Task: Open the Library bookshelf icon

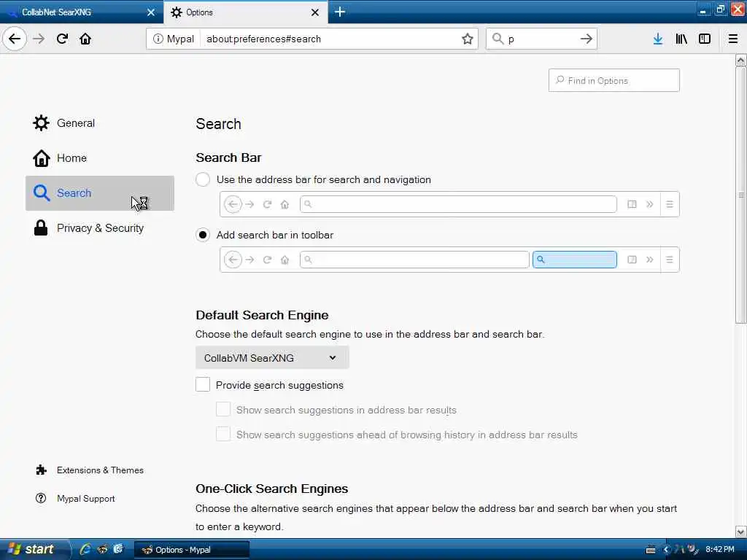Action: tap(681, 39)
